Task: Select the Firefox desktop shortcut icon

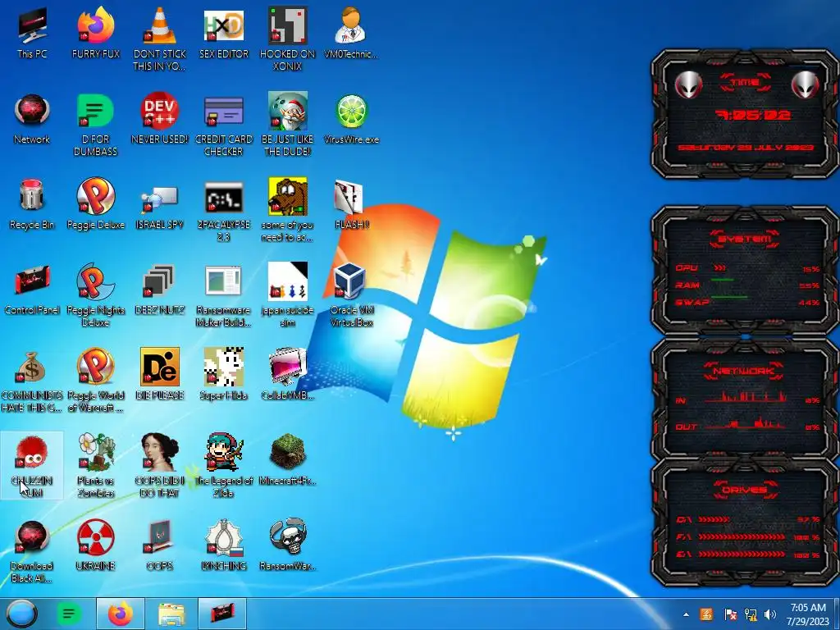Action: pyautogui.click(x=96, y=25)
